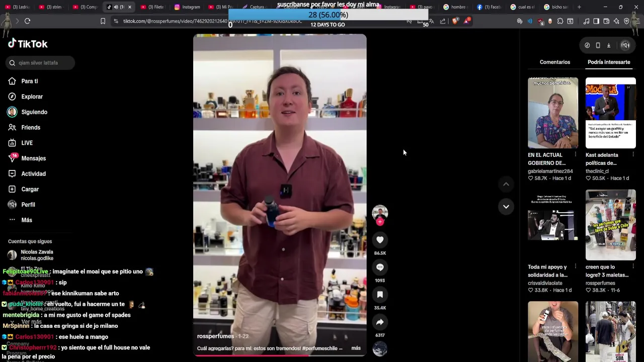Open creen que lo logre 3 maletas thumbnail
Image resolution: width=644 pixels, height=362 pixels.
pos(610,225)
